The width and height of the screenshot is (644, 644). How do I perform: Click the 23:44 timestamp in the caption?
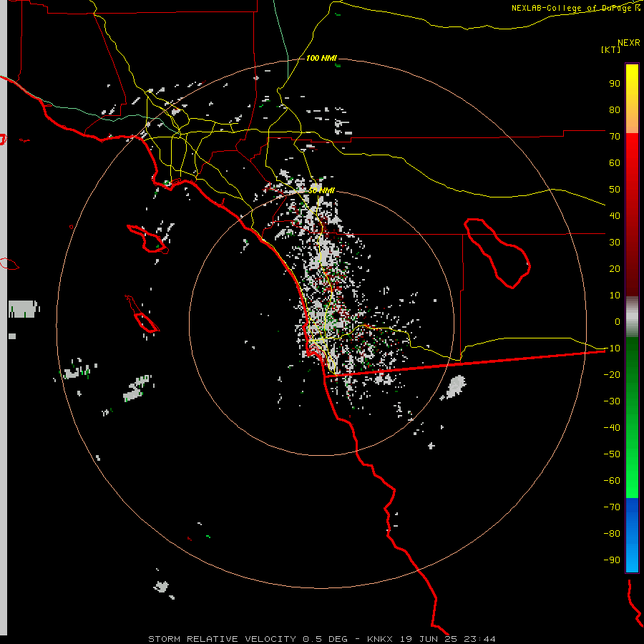479,639
